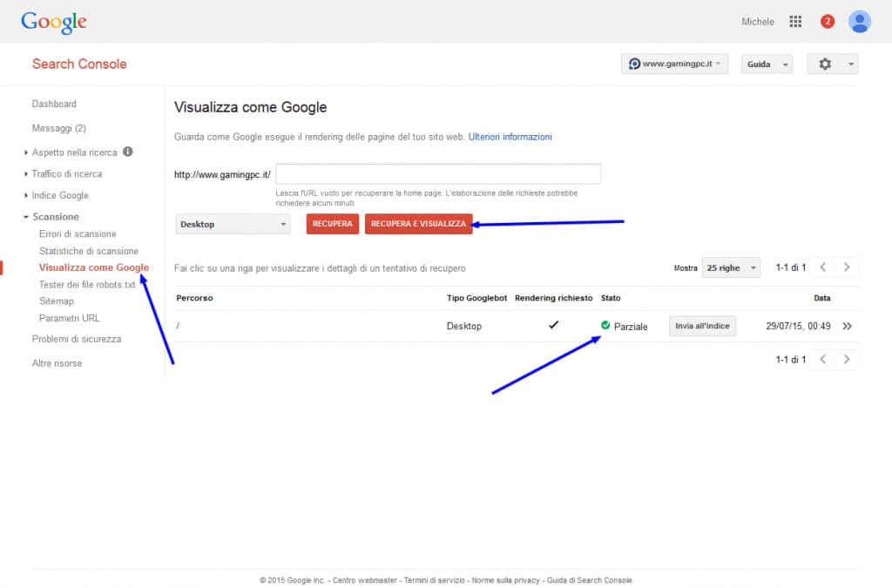Click the bottom next page arrow
The height and width of the screenshot is (588, 892).
pos(847,360)
